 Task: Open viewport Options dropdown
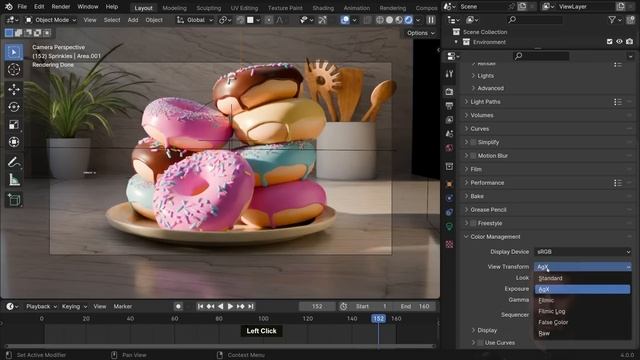tap(420, 33)
